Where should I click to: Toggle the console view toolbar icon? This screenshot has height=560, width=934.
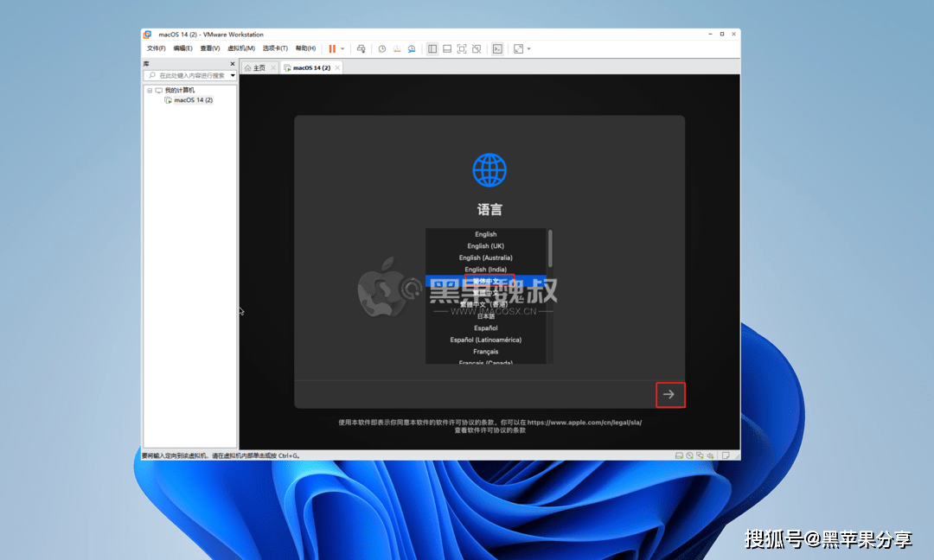coord(497,48)
